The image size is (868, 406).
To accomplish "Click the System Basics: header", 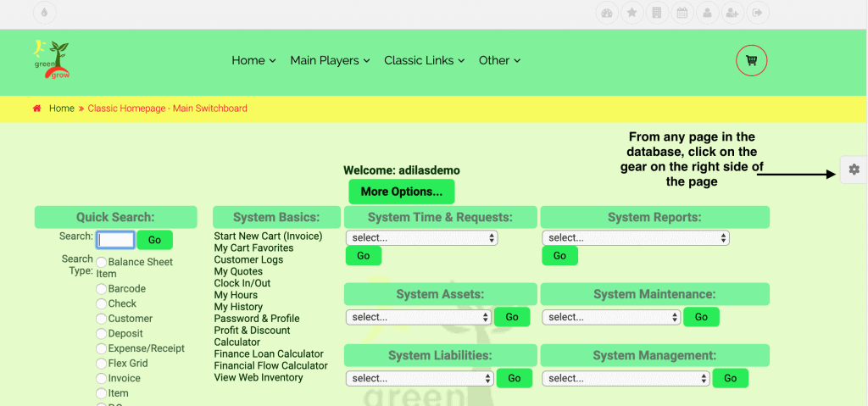I will (277, 217).
